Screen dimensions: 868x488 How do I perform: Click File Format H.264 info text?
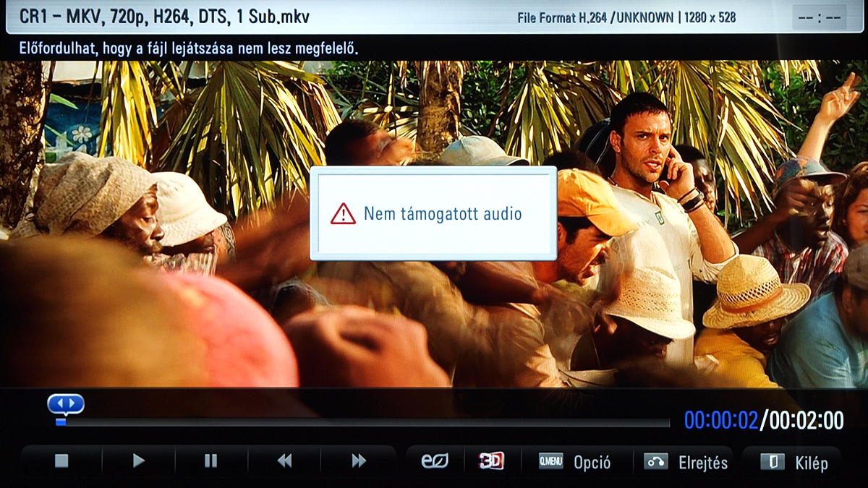coord(596,17)
